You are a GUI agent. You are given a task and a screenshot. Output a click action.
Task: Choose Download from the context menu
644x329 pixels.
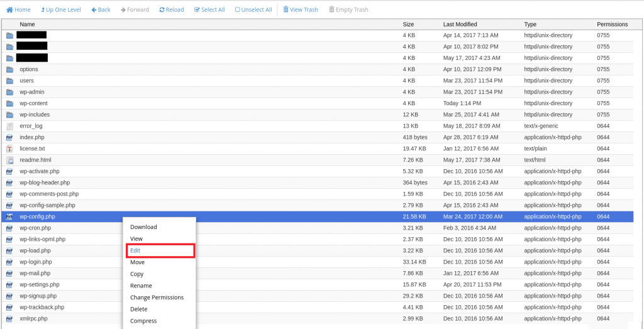click(143, 227)
